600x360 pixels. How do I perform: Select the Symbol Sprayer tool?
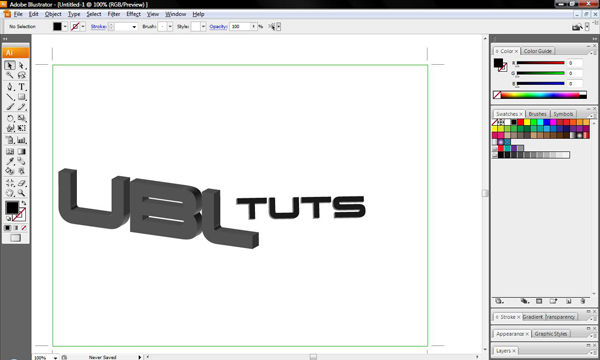pos(10,140)
